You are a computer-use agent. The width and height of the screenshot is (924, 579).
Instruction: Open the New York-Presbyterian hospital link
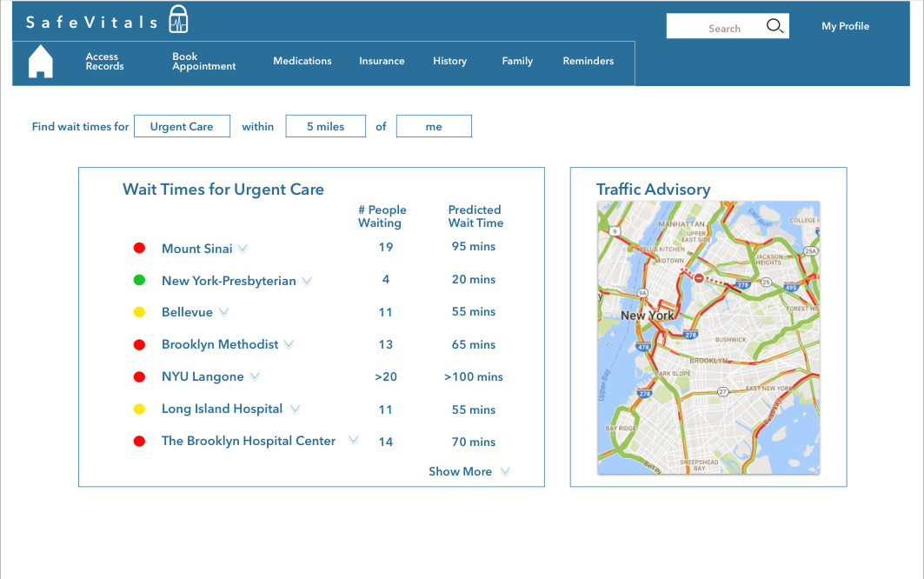(229, 281)
